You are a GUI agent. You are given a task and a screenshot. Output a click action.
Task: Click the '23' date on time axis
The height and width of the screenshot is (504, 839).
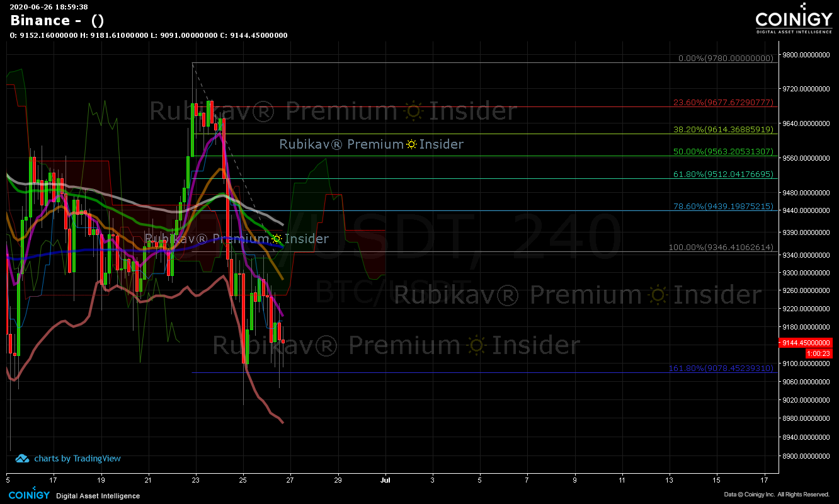click(196, 480)
